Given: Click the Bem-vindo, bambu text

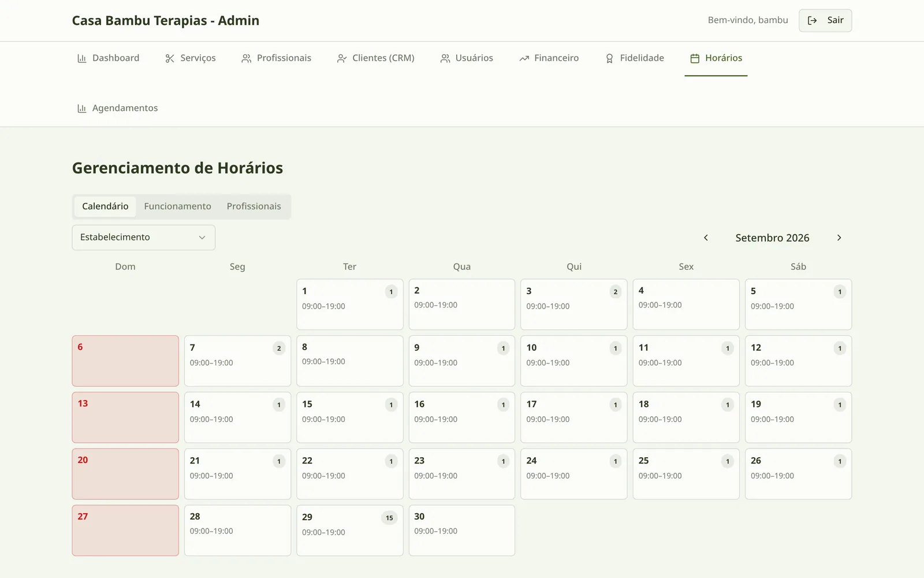Looking at the screenshot, I should point(748,20).
